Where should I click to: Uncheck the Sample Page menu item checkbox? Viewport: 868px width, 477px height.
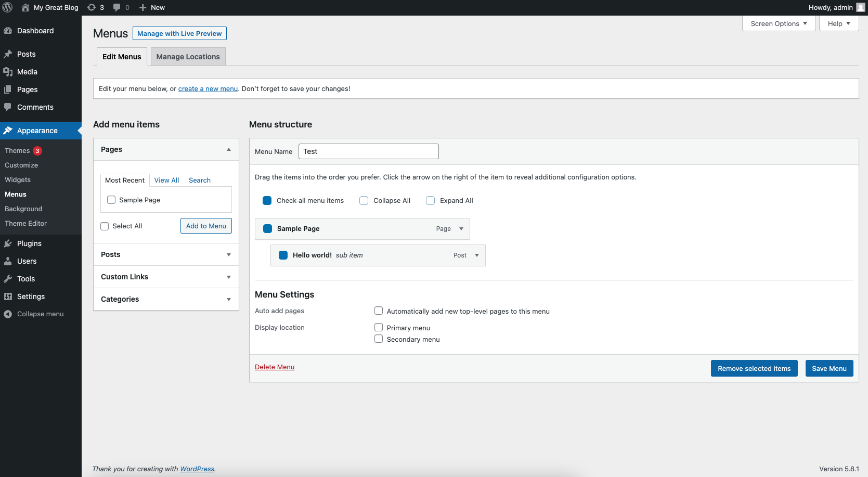click(x=268, y=228)
